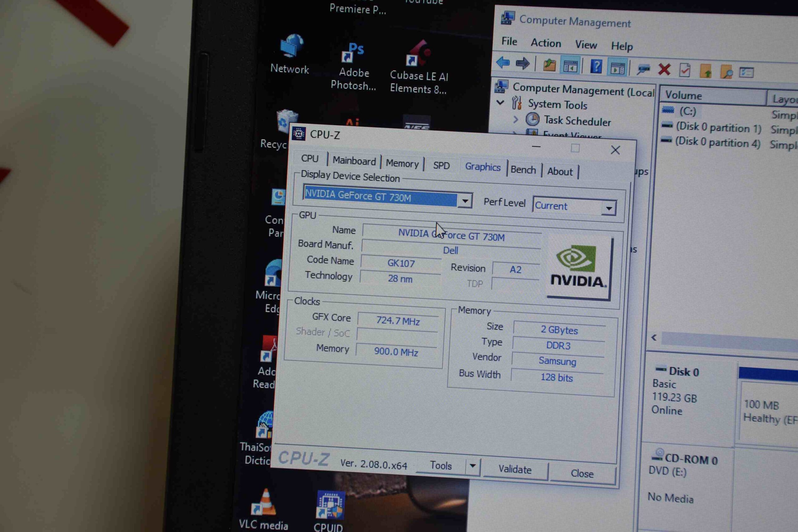
Task: Switch to the CPU tab
Action: tap(310, 158)
